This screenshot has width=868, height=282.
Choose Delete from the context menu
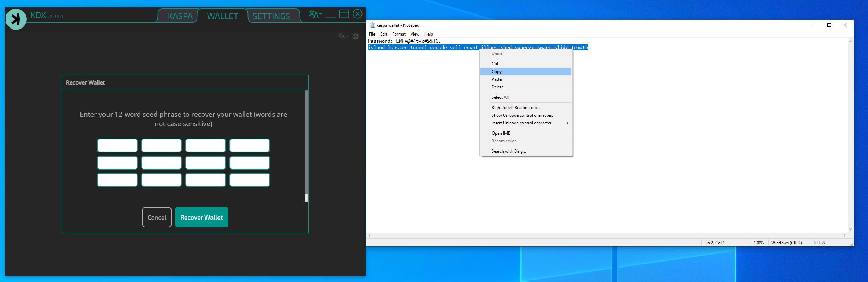[526, 87]
